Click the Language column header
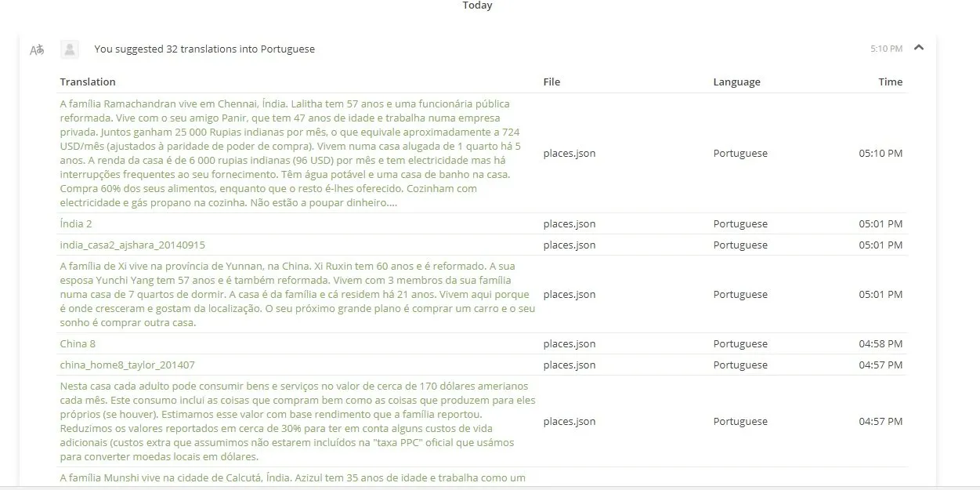The image size is (980, 490). [x=736, y=82]
